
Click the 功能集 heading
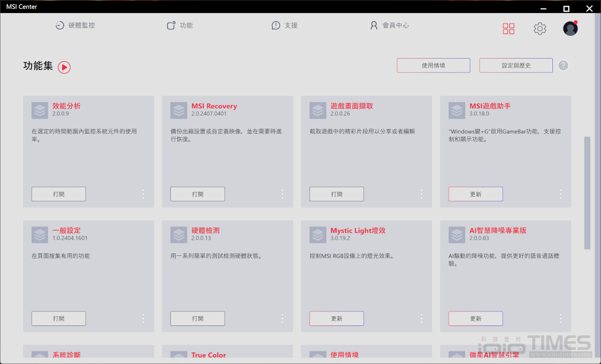38,66
